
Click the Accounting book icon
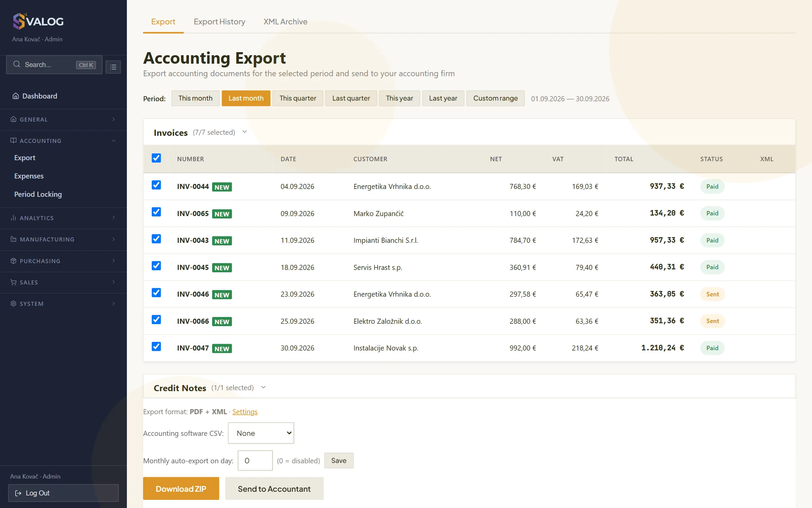14,141
